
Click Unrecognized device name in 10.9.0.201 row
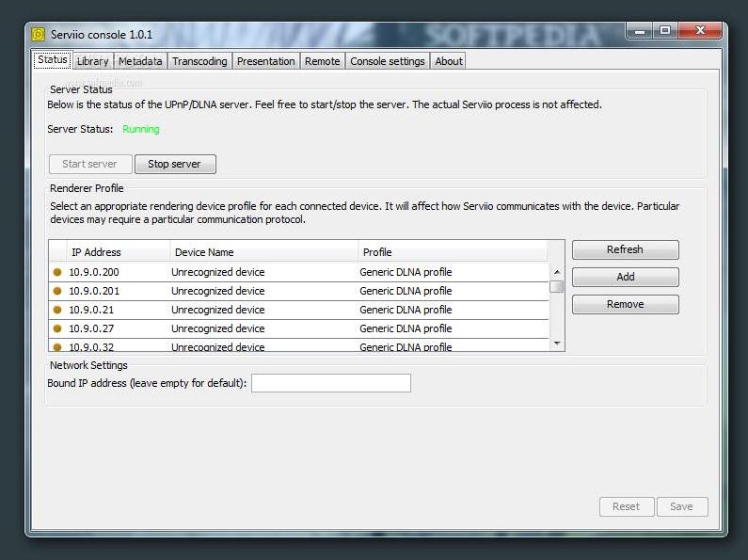(x=218, y=291)
